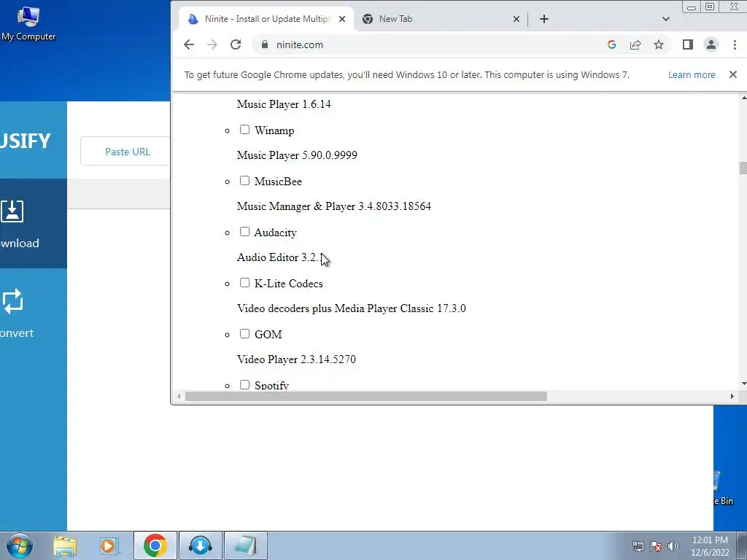747x560 pixels.
Task: Switch to the Ninite tab
Action: click(x=266, y=19)
